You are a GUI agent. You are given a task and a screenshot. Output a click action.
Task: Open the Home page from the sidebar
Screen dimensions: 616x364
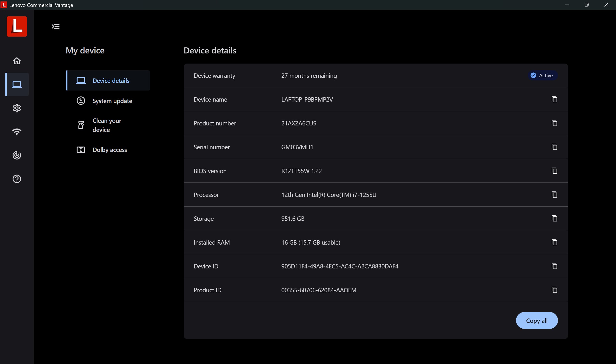(x=17, y=61)
